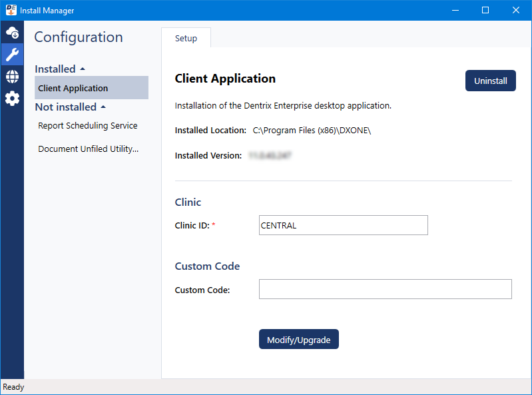The image size is (532, 395).
Task: Switch to the Setup tab
Action: point(186,39)
